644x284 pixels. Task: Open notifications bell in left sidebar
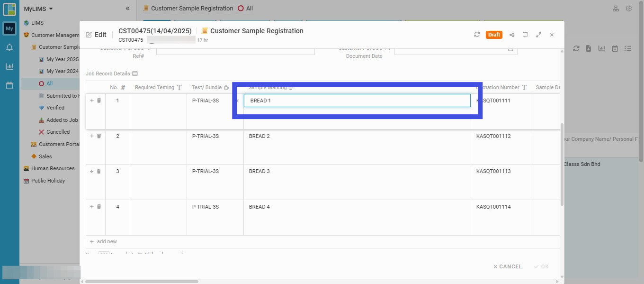pos(9,47)
